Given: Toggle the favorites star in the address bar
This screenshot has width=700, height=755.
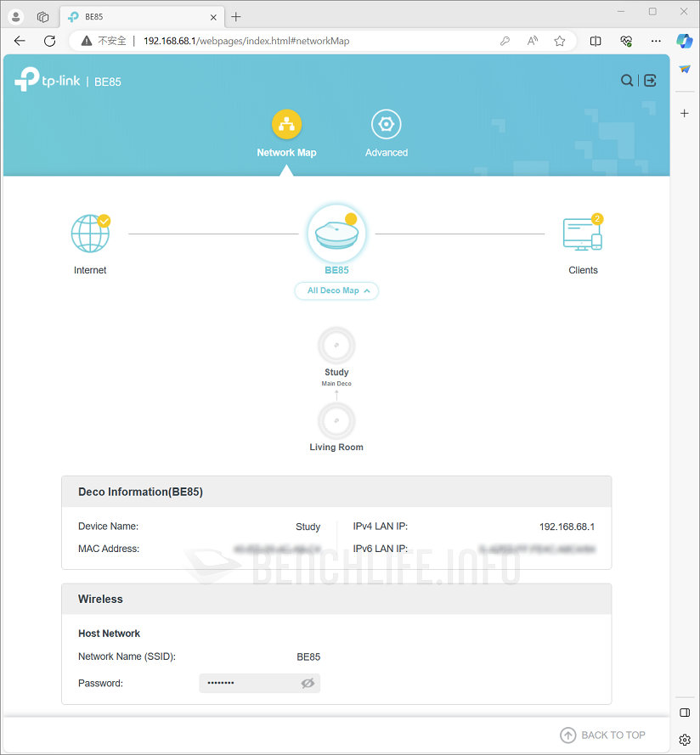Looking at the screenshot, I should tap(561, 41).
